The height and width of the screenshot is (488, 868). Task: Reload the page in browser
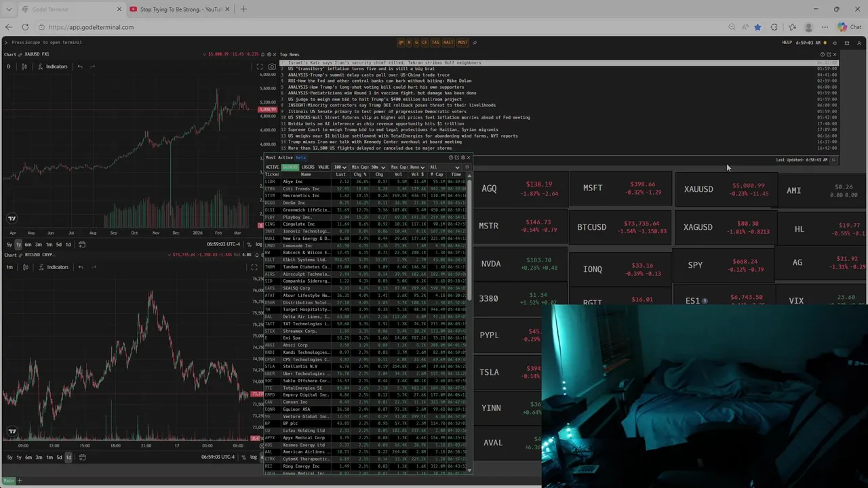coord(25,27)
